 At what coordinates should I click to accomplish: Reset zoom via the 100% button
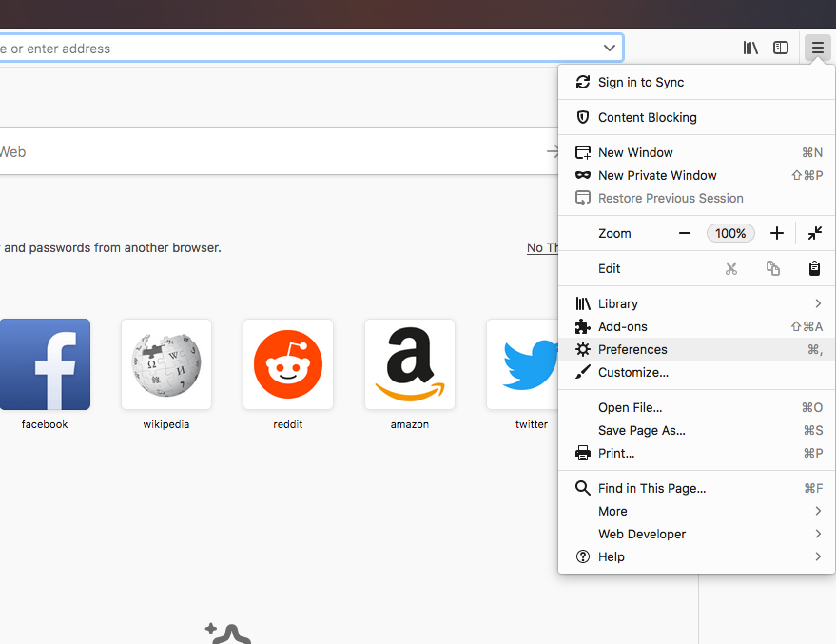coord(730,233)
